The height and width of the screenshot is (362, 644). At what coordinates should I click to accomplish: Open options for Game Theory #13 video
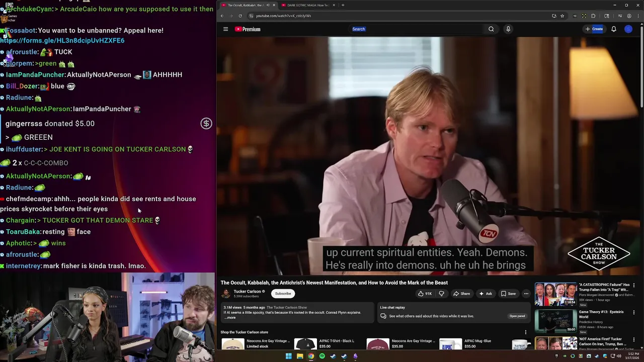(x=633, y=313)
